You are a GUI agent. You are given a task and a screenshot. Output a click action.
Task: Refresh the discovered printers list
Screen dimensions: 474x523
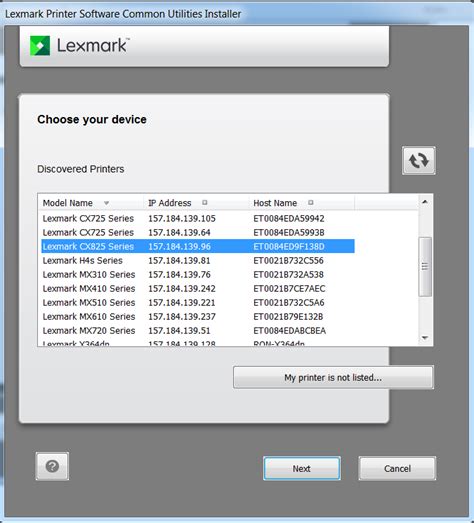(419, 160)
